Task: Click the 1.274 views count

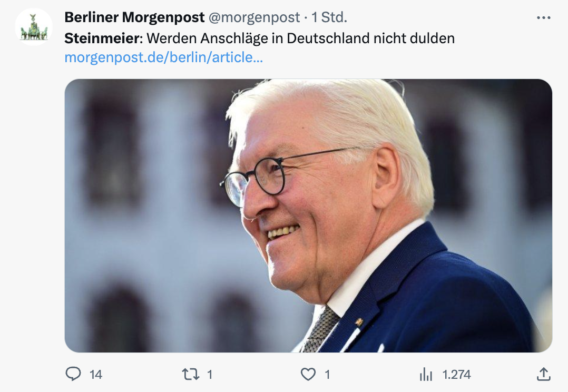Action: click(456, 374)
